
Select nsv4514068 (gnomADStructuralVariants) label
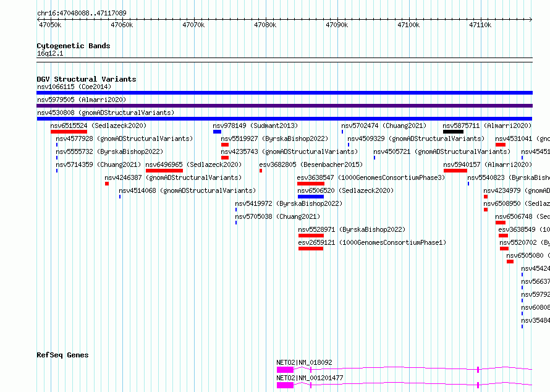pos(187,190)
